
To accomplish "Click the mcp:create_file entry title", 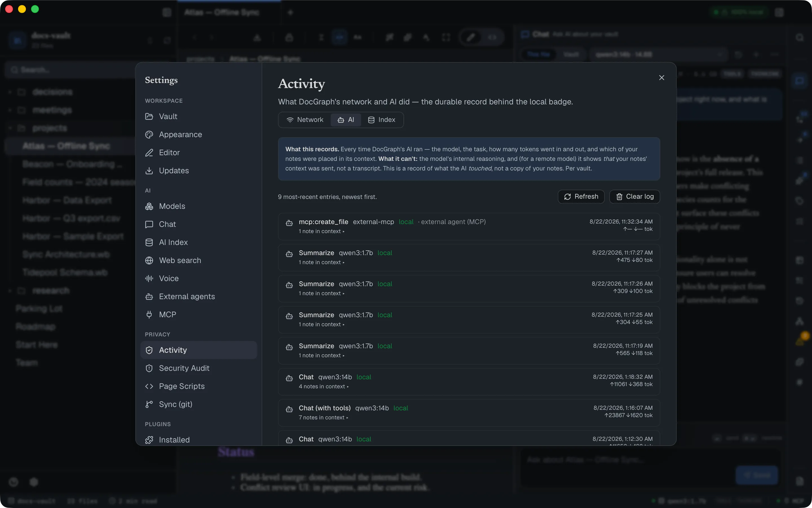I will [x=323, y=222].
